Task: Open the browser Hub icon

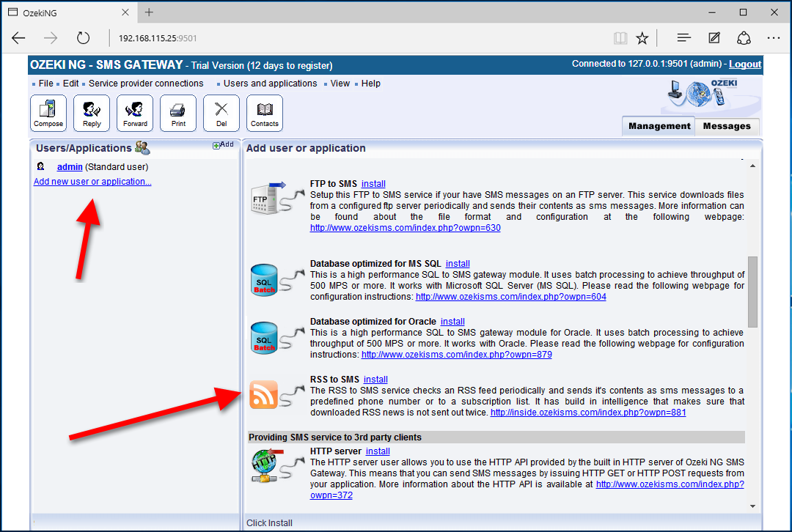Action: pyautogui.click(x=684, y=38)
